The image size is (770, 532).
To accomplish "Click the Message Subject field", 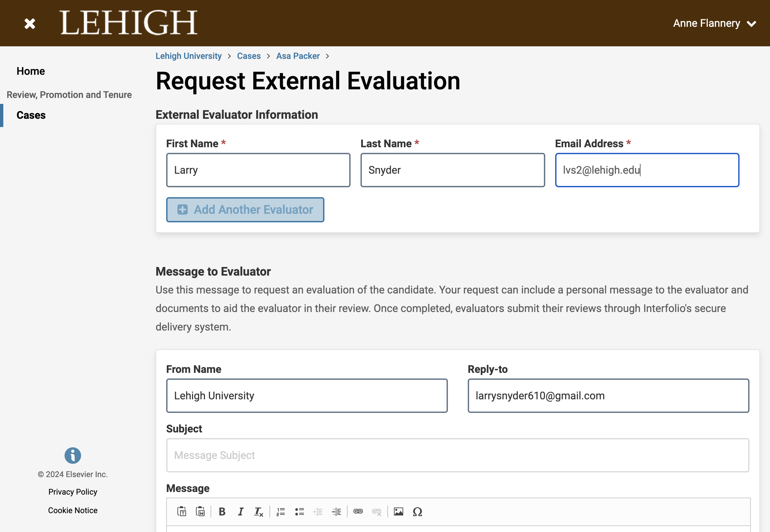I will [457, 455].
